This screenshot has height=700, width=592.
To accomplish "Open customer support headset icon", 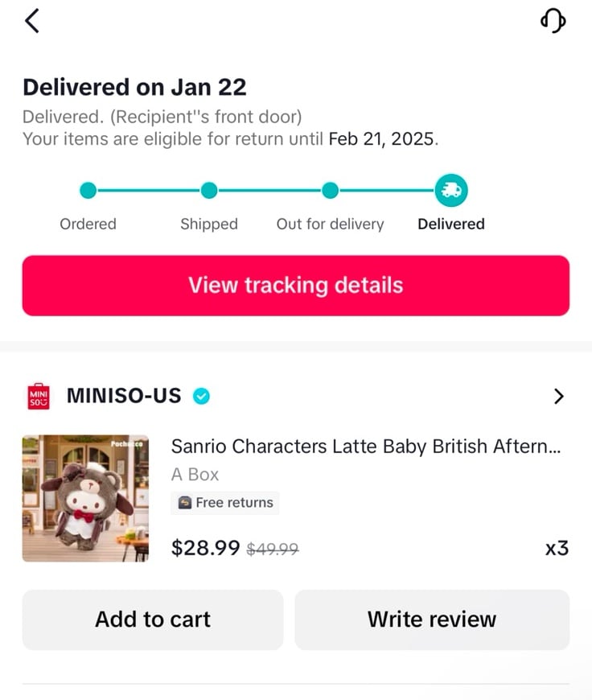I will click(x=553, y=21).
